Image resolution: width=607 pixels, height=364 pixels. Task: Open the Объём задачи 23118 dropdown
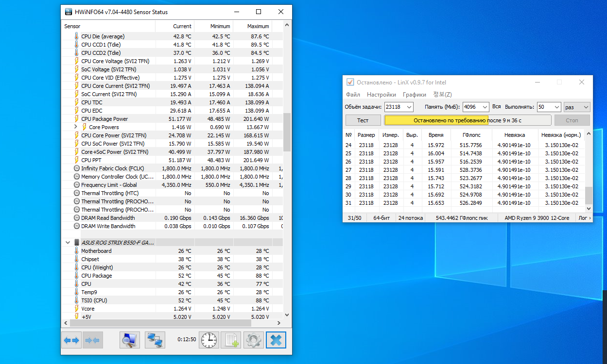click(408, 107)
